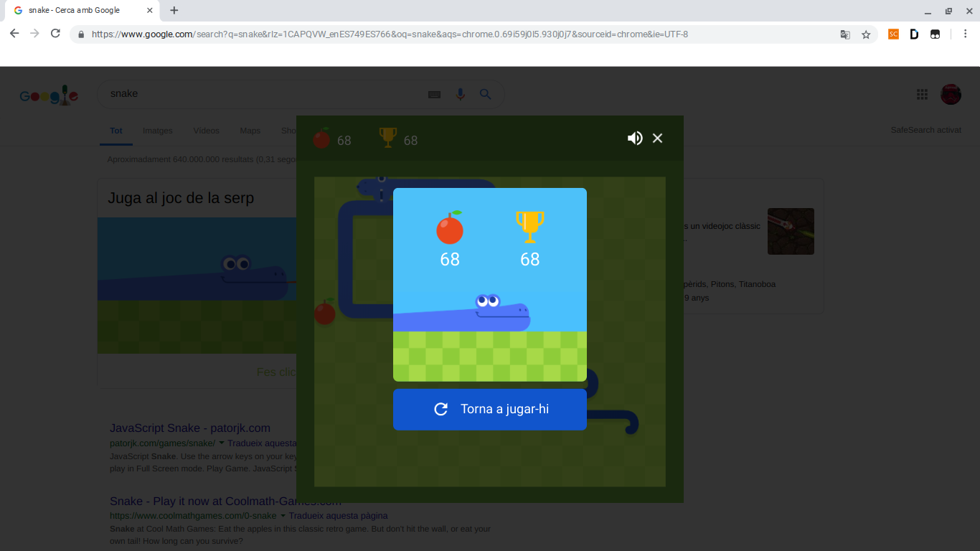980x551 pixels.
Task: Open the Translate this page icon
Action: click(x=845, y=34)
